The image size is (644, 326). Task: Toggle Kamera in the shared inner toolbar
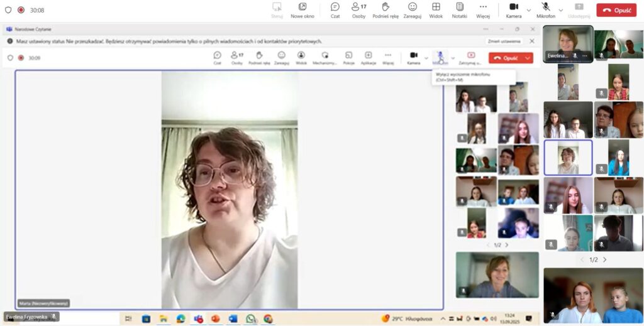tap(413, 57)
